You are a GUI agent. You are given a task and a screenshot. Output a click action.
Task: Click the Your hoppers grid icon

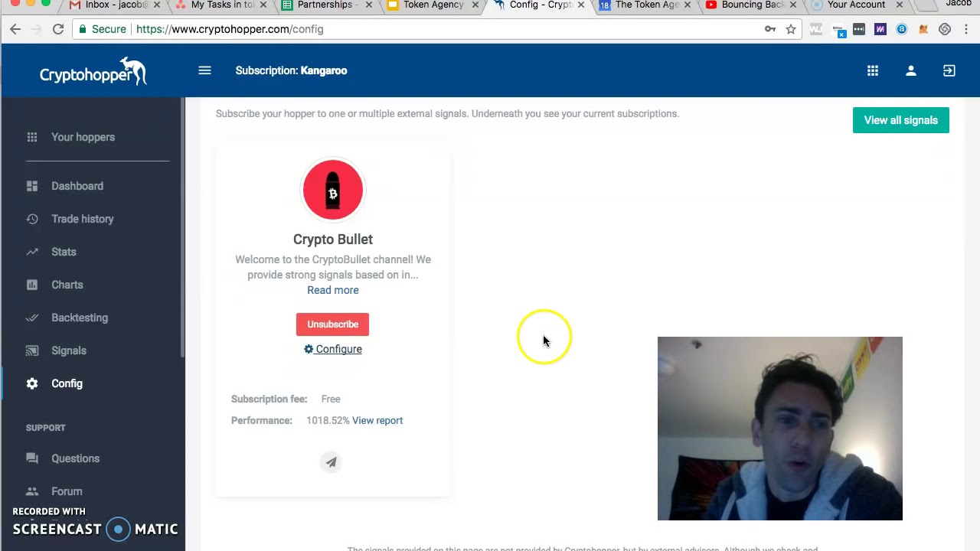(32, 137)
